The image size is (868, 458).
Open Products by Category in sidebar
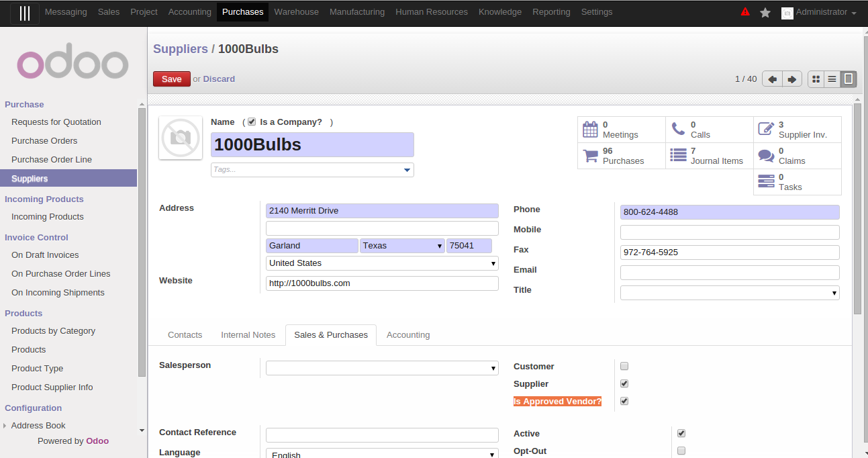pos(53,331)
